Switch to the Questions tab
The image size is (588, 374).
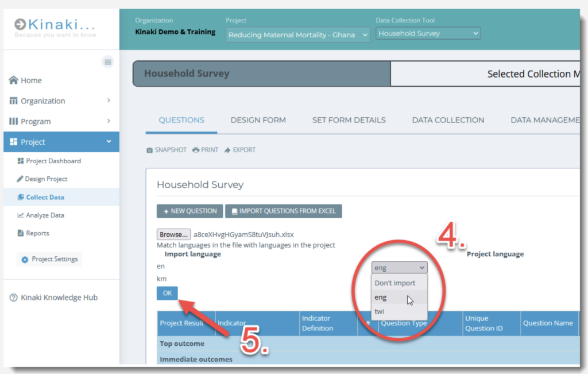point(181,120)
